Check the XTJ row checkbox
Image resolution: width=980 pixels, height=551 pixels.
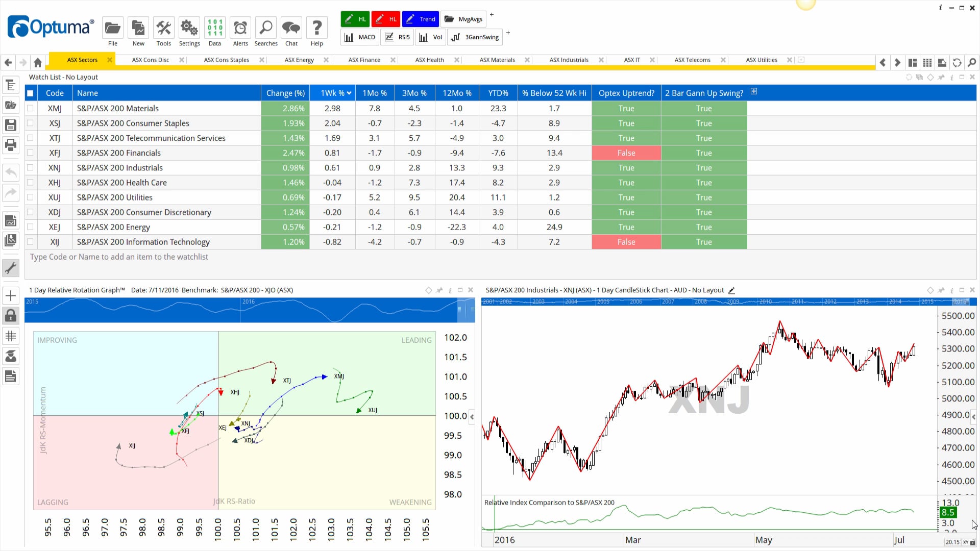tap(30, 138)
